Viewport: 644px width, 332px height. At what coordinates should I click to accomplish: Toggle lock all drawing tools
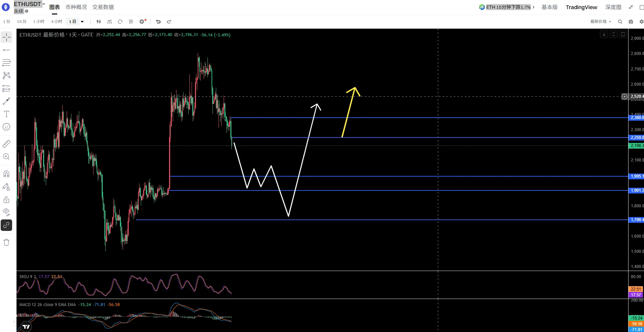(6, 200)
